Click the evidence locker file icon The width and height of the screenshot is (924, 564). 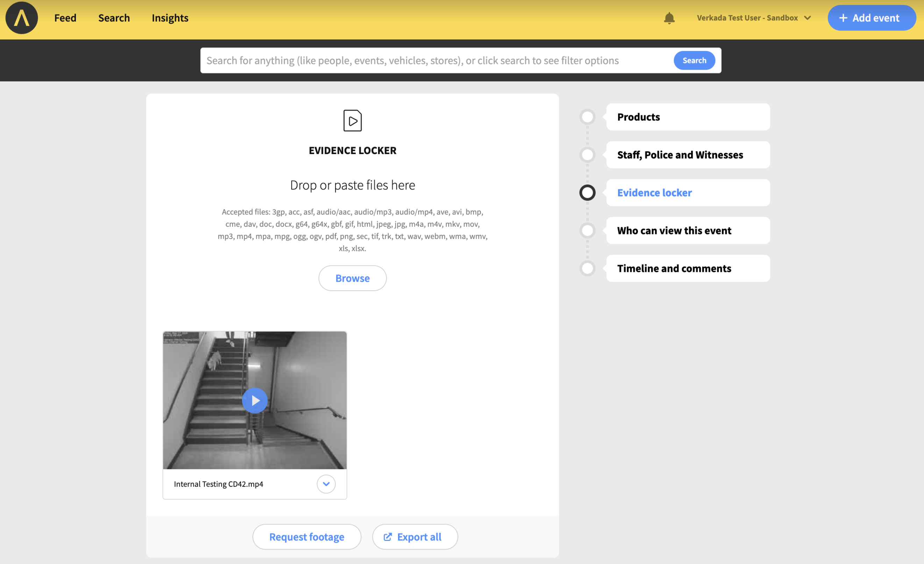pos(352,121)
